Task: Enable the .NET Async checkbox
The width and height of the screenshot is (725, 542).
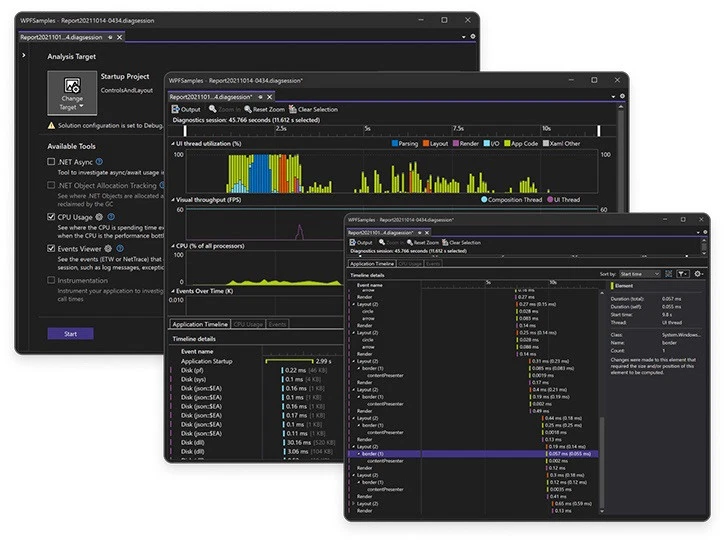Action: (51, 161)
